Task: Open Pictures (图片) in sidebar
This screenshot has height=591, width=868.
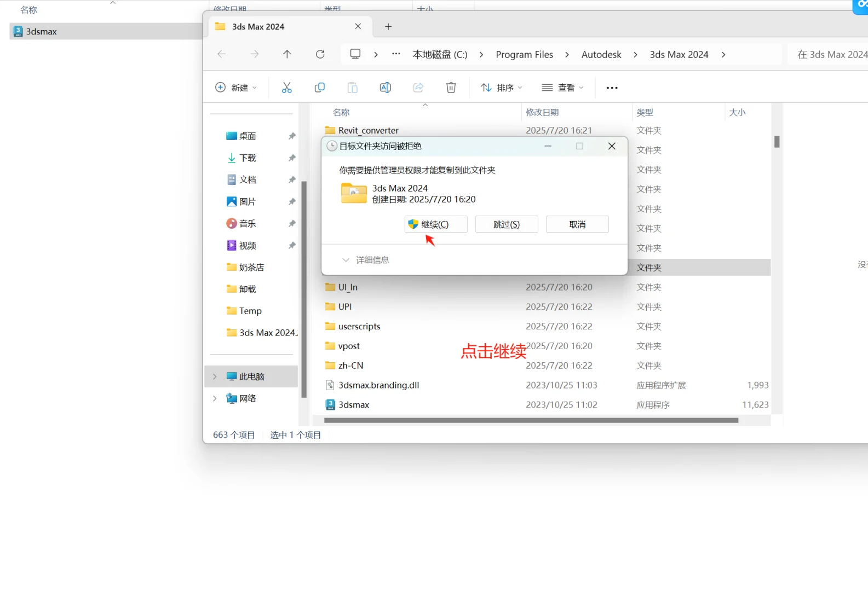Action: click(248, 201)
